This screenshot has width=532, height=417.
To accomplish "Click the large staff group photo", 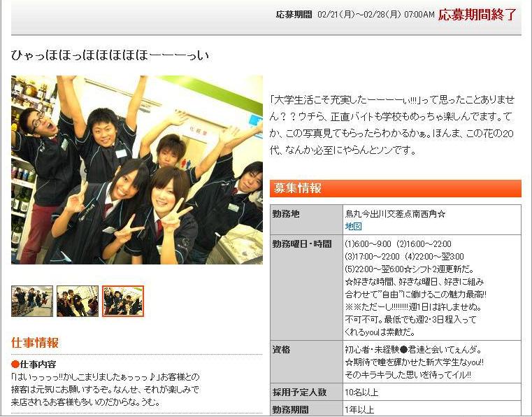I will point(137,170).
